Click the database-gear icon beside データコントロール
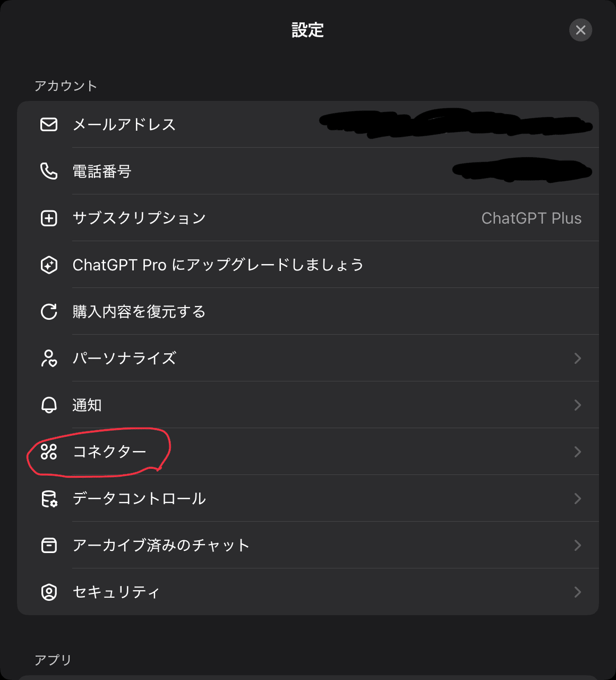 tap(48, 498)
